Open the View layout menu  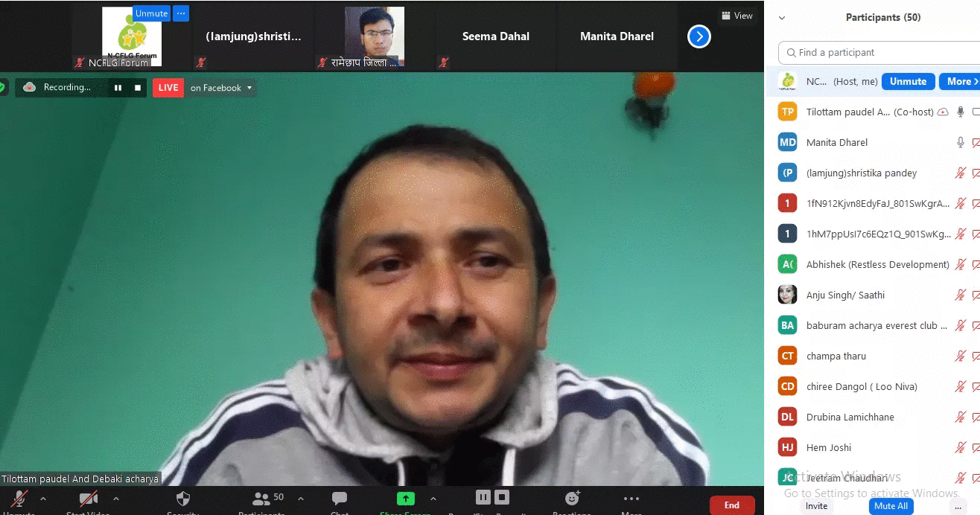click(737, 16)
